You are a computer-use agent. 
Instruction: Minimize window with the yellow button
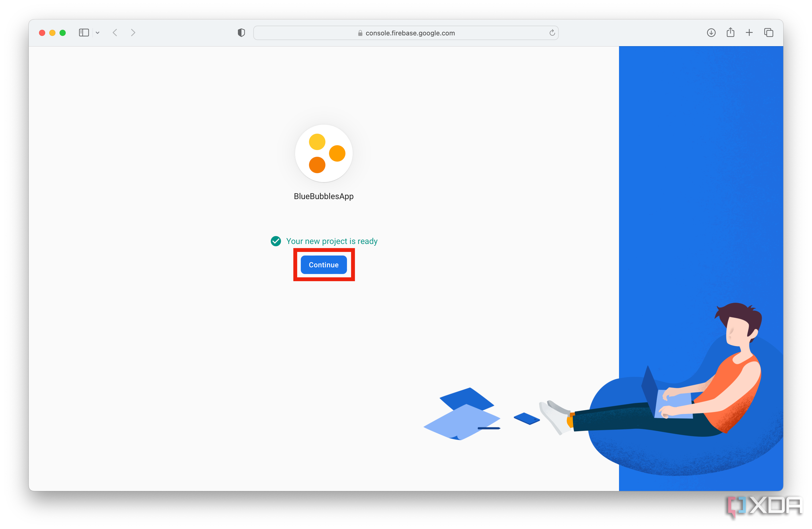click(x=52, y=33)
